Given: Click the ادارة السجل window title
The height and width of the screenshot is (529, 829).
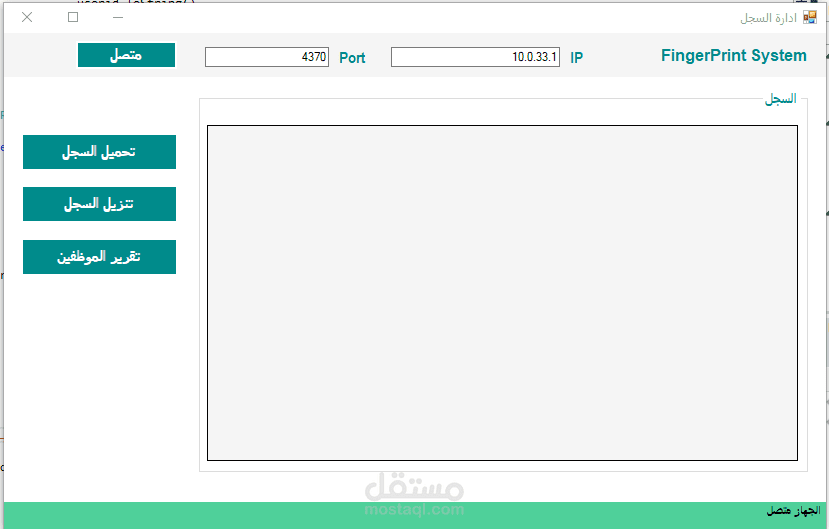Looking at the screenshot, I should (x=768, y=18).
